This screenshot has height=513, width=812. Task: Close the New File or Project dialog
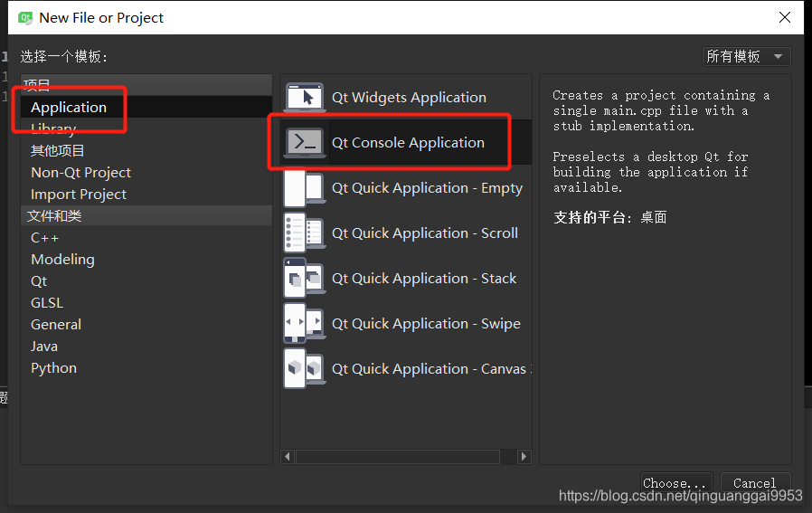785,17
